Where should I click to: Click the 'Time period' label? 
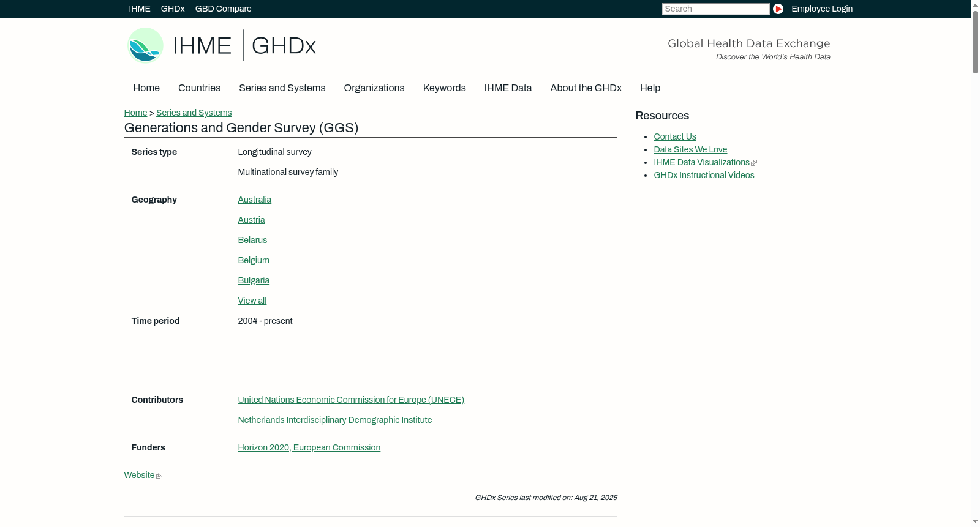[x=156, y=321]
